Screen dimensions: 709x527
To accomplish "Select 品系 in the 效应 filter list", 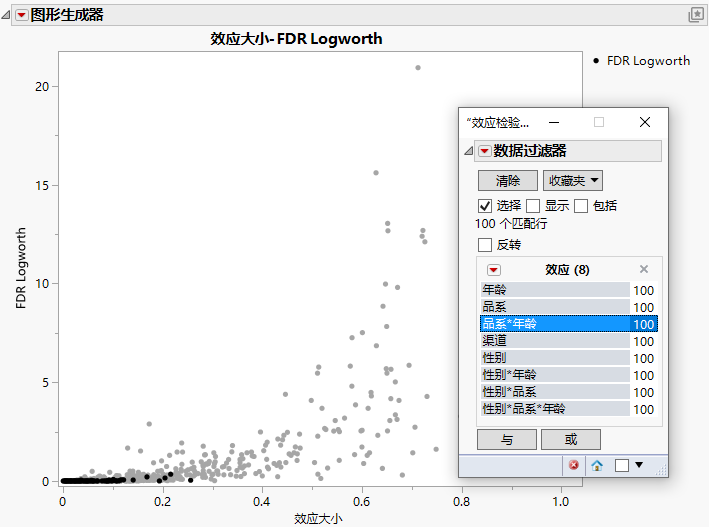I will coord(568,307).
